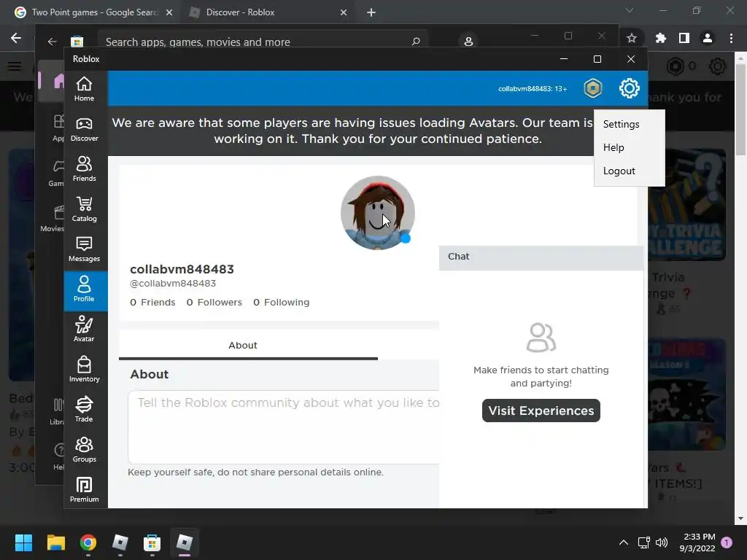The height and width of the screenshot is (560, 747).
Task: Bookmark page with Chrome star icon
Action: (632, 38)
